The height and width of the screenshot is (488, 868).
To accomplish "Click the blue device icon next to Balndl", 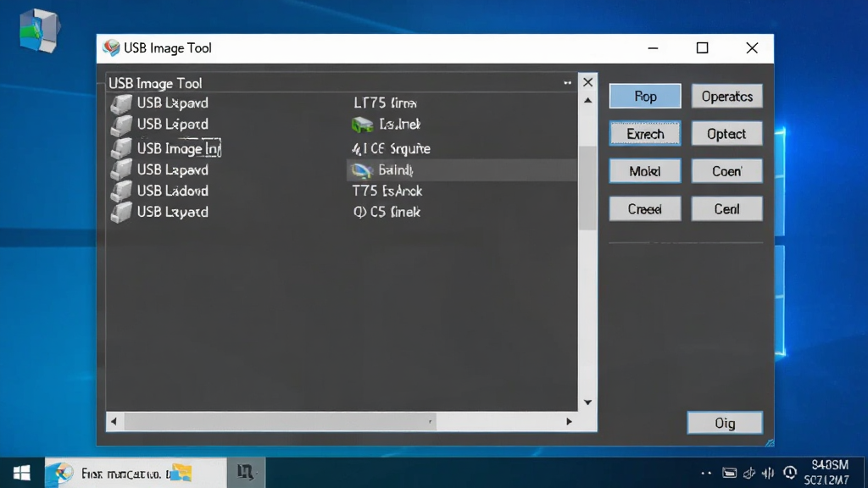I will point(362,170).
